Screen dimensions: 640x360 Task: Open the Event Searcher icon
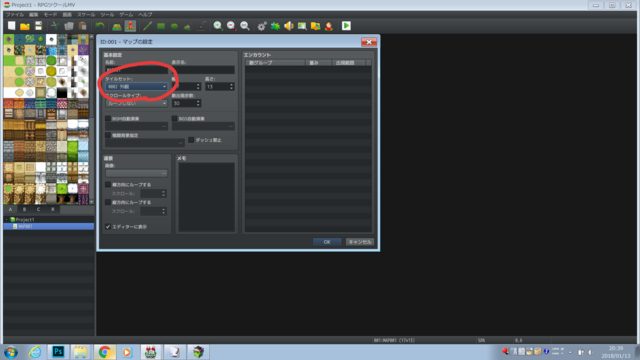tap(302, 26)
